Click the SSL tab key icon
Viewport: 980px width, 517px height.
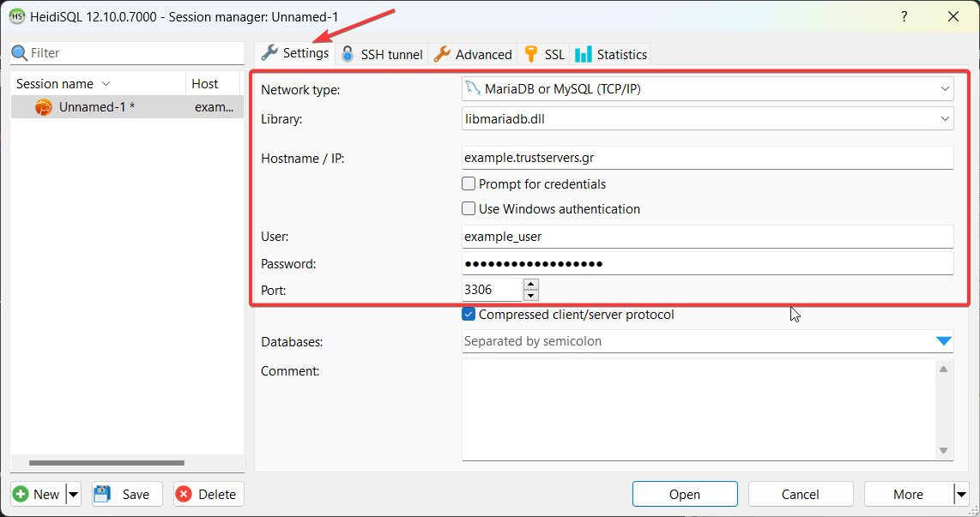point(532,54)
